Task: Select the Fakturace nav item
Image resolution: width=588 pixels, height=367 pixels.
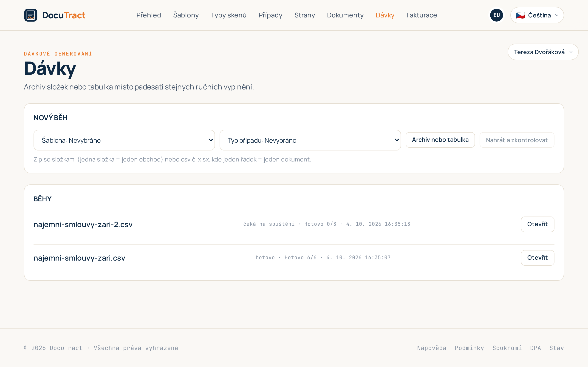Action: pyautogui.click(x=421, y=15)
